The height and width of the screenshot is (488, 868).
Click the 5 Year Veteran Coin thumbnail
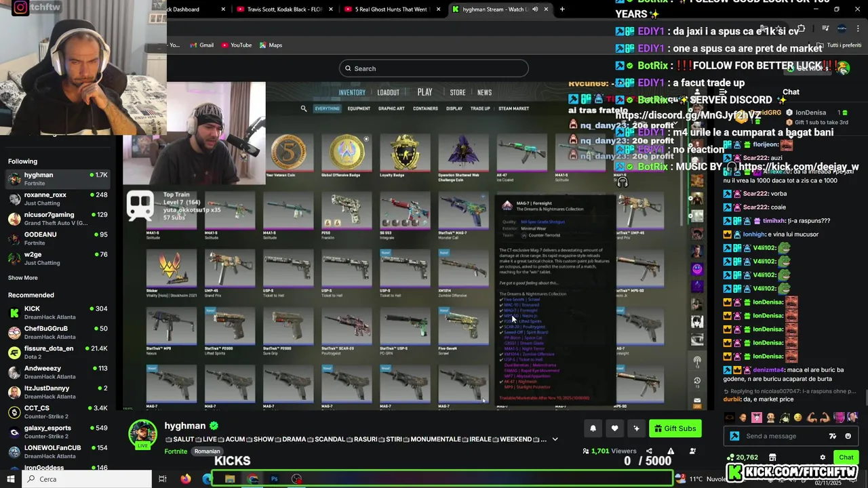(x=288, y=153)
